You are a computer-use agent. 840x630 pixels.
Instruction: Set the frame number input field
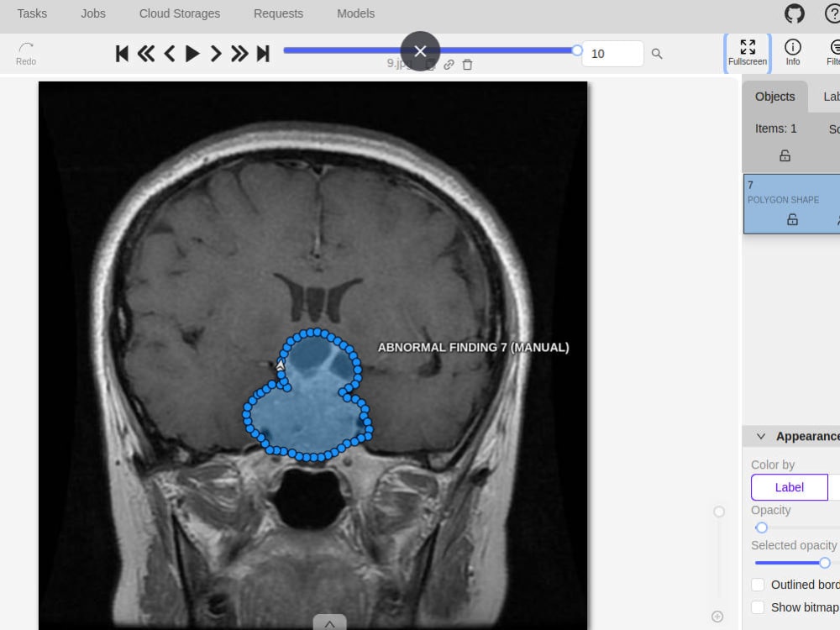click(x=612, y=54)
